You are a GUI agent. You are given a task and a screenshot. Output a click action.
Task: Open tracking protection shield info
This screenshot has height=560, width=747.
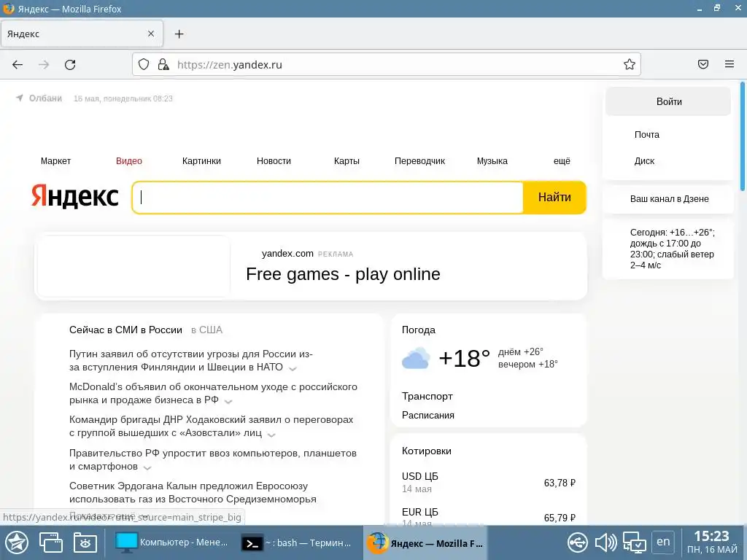pyautogui.click(x=144, y=64)
